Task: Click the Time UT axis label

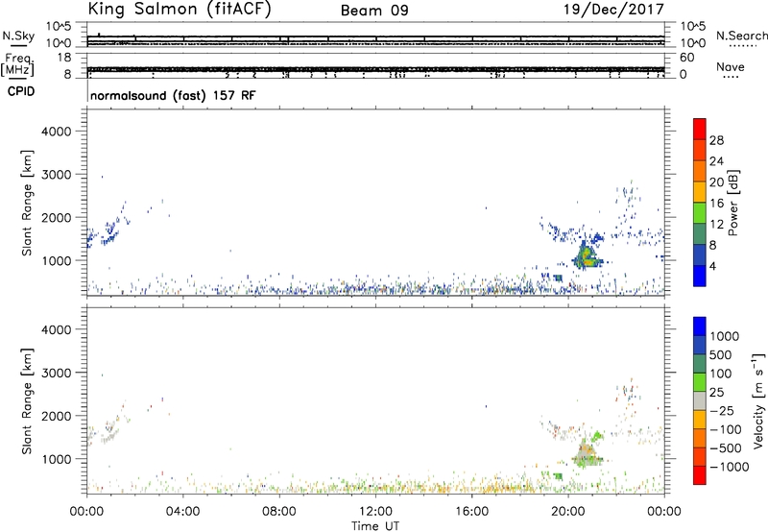Action: tap(375, 526)
